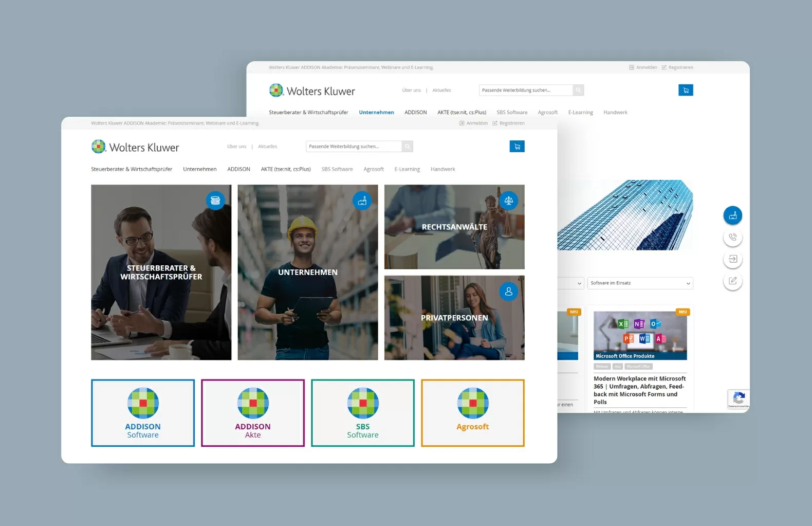812x526 pixels.
Task: Click the edit/register floating button
Action: [733, 281]
